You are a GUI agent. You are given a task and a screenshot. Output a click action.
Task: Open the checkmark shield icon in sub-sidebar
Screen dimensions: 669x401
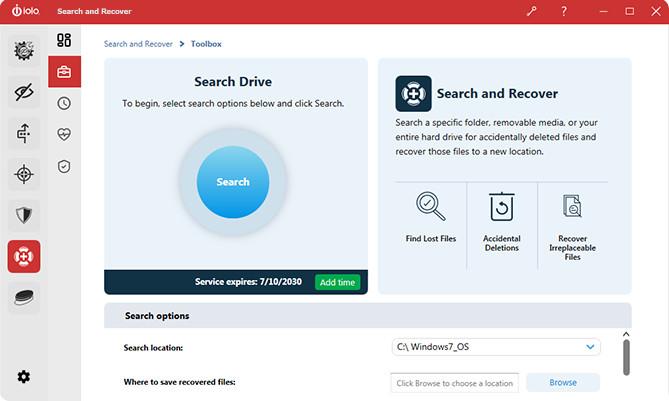[x=64, y=166]
